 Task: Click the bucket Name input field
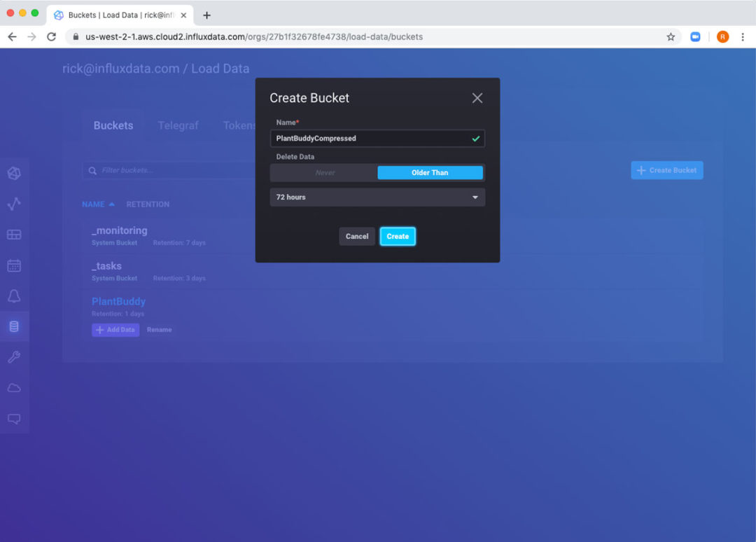(371, 139)
